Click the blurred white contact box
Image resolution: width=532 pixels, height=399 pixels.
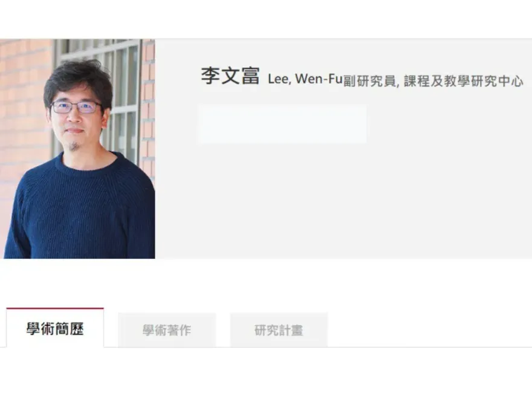pos(282,124)
